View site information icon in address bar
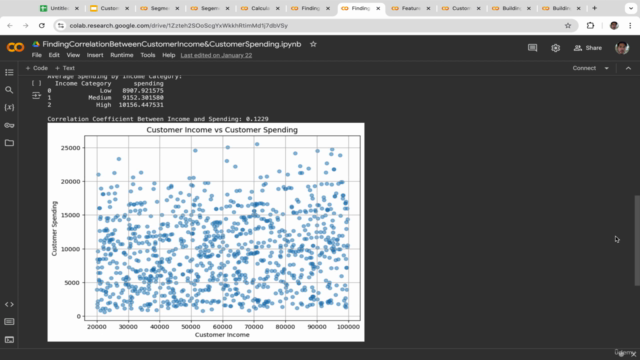The width and height of the screenshot is (640, 360). click(x=61, y=25)
